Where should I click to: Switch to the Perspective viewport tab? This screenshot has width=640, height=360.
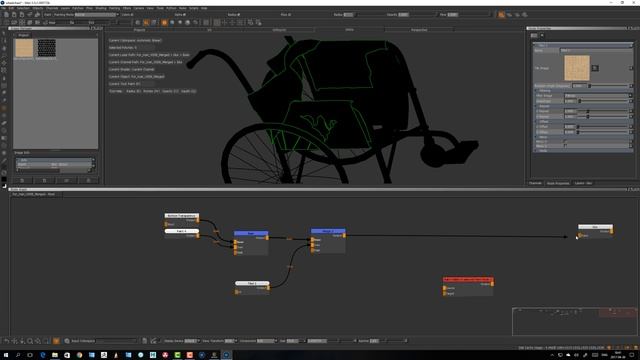click(419, 30)
